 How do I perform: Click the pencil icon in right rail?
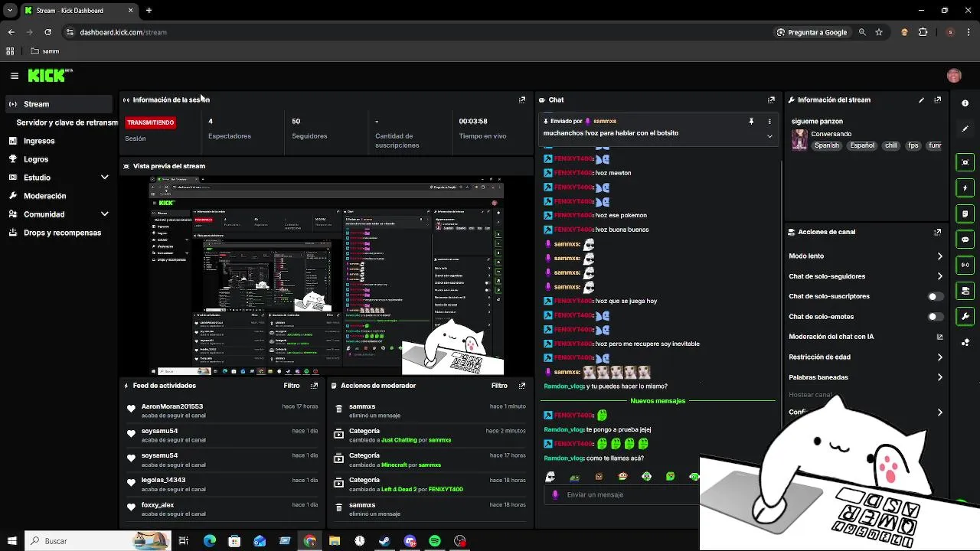click(965, 129)
